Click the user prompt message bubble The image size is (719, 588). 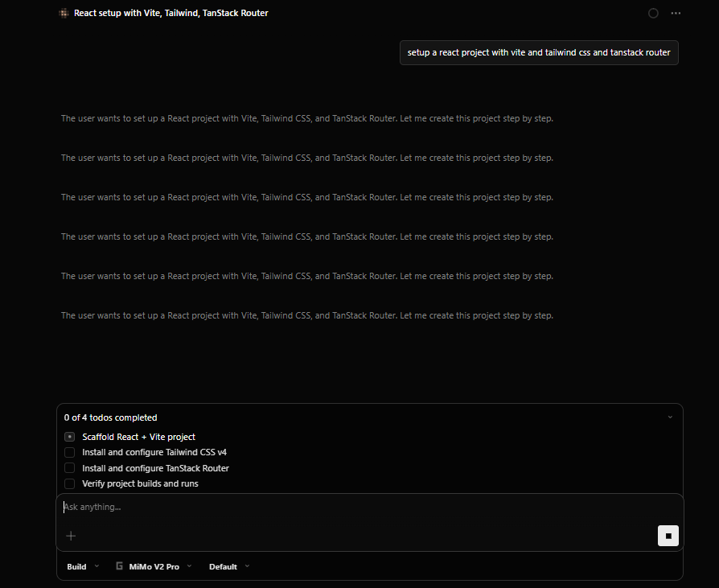tap(539, 53)
